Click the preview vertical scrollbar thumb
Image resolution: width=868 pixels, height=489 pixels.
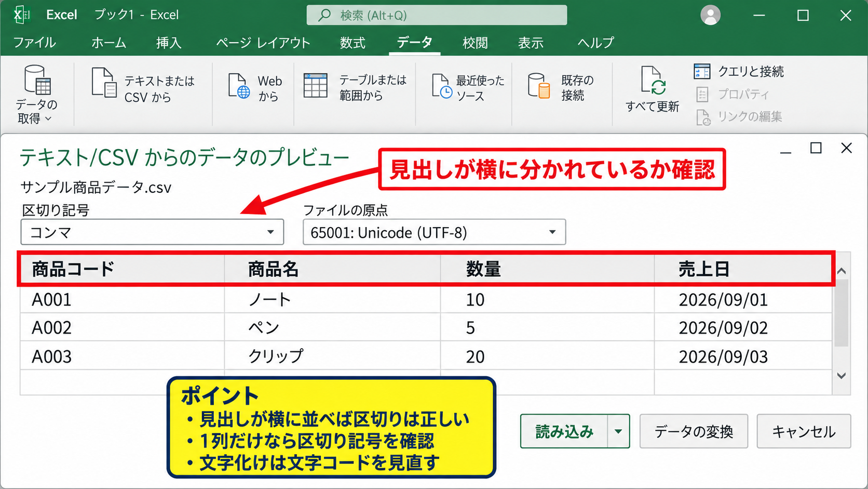[x=842, y=313]
